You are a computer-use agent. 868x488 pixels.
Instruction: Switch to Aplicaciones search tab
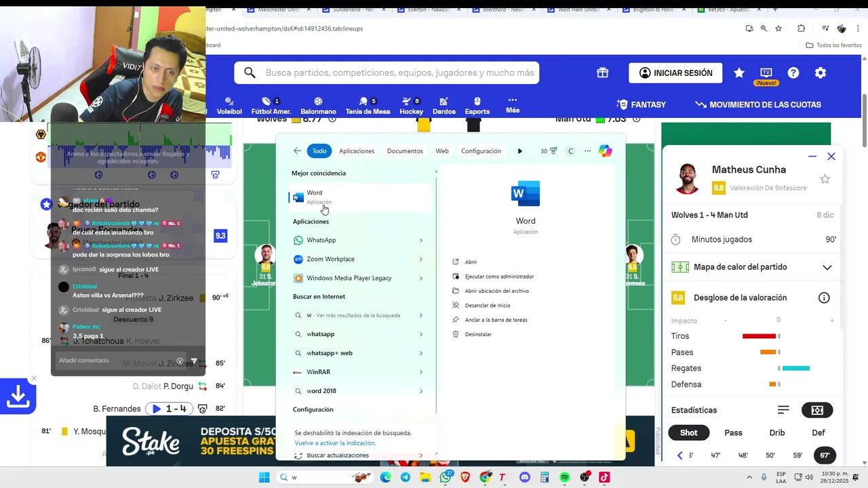click(357, 151)
